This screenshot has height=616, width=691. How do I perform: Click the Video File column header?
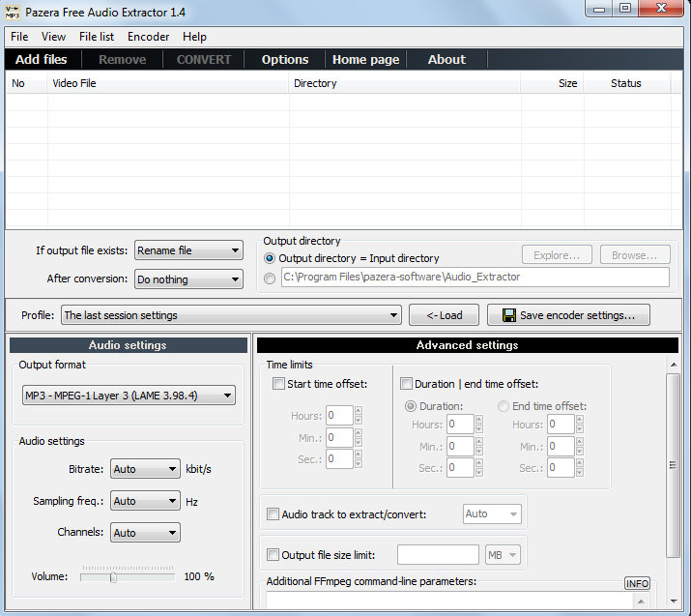(168, 83)
